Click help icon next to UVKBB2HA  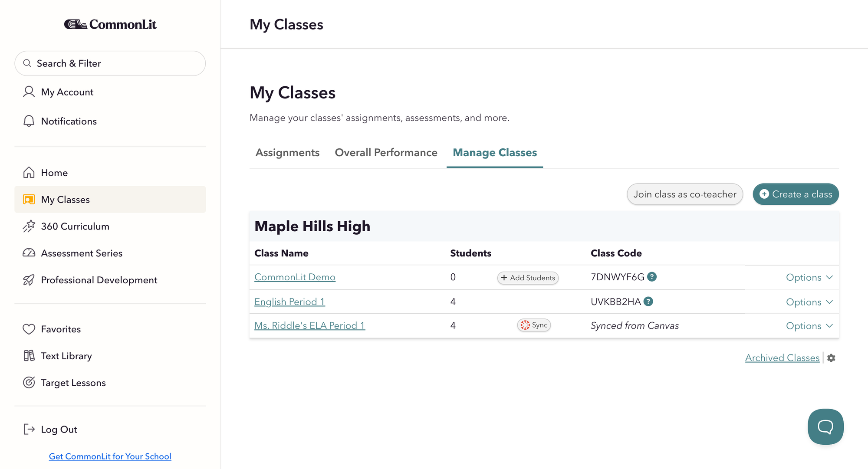tap(648, 301)
